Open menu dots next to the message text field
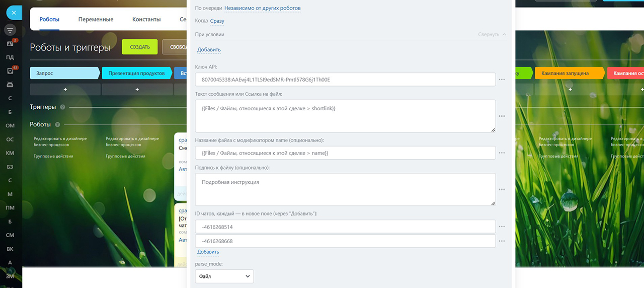The image size is (644, 288). pyautogui.click(x=502, y=116)
